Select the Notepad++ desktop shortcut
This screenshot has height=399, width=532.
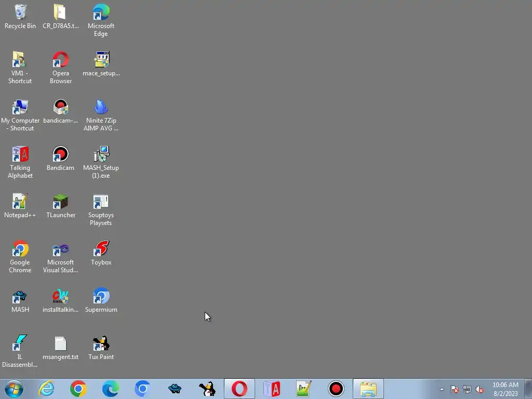pos(20,206)
